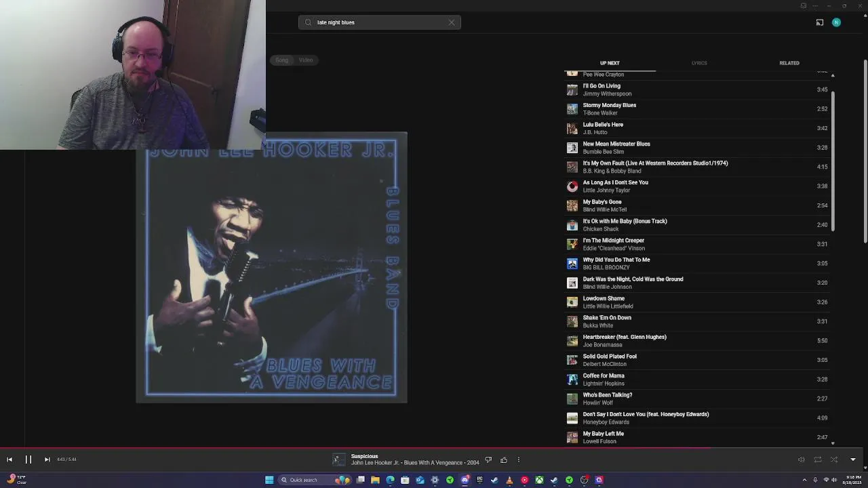The image size is (868, 488).
Task: Open VLC media player from the taskbar
Action: (x=509, y=480)
